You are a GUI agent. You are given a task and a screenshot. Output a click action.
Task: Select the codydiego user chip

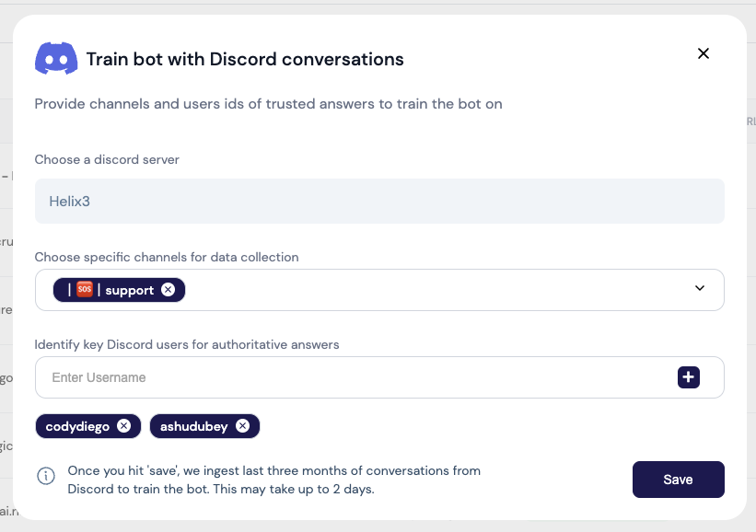click(78, 426)
